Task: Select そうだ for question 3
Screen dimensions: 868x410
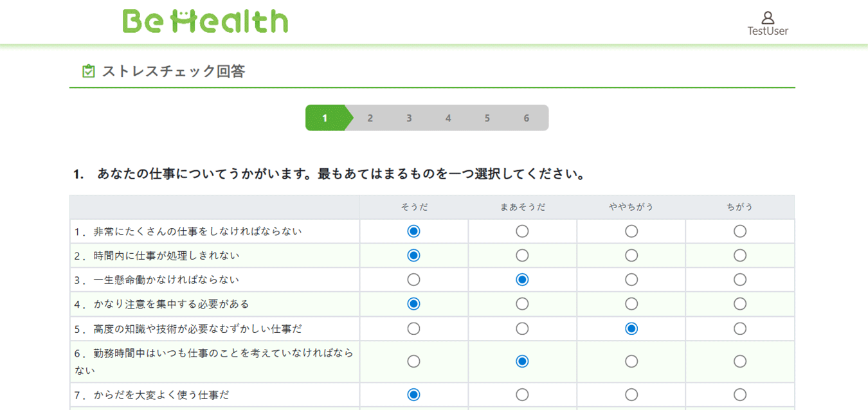Action: 413,280
